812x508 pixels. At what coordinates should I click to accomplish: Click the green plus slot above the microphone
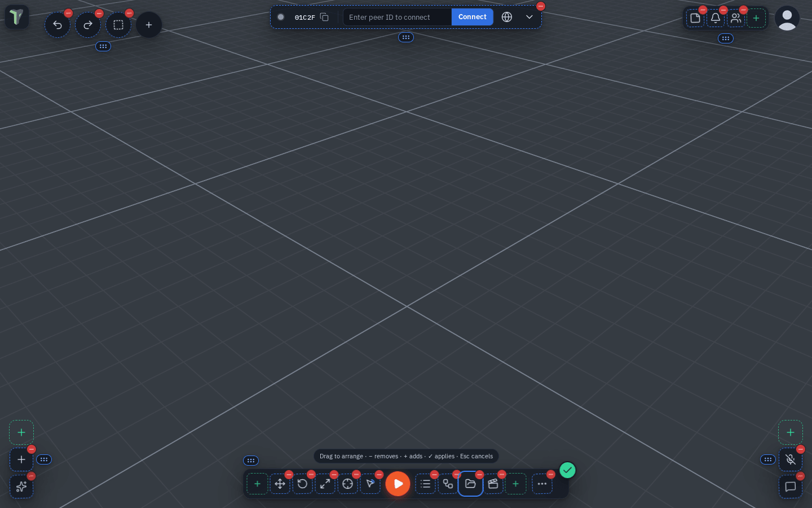click(791, 432)
